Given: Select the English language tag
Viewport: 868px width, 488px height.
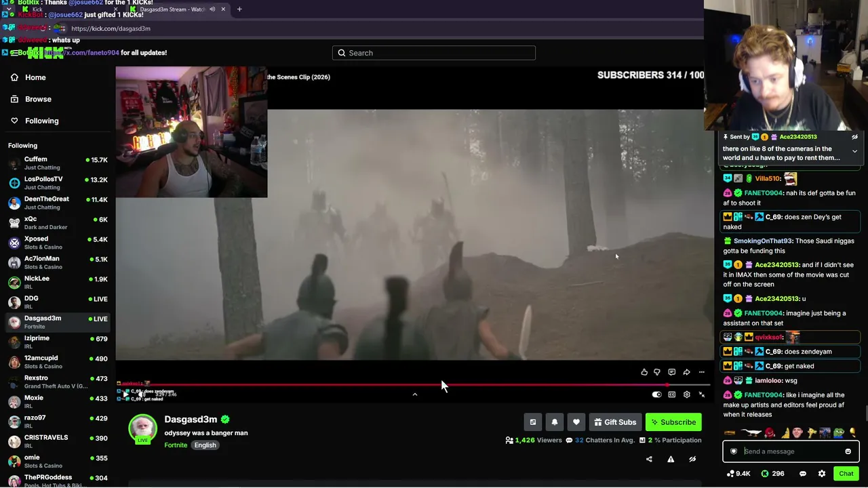Looking at the screenshot, I should 205,445.
